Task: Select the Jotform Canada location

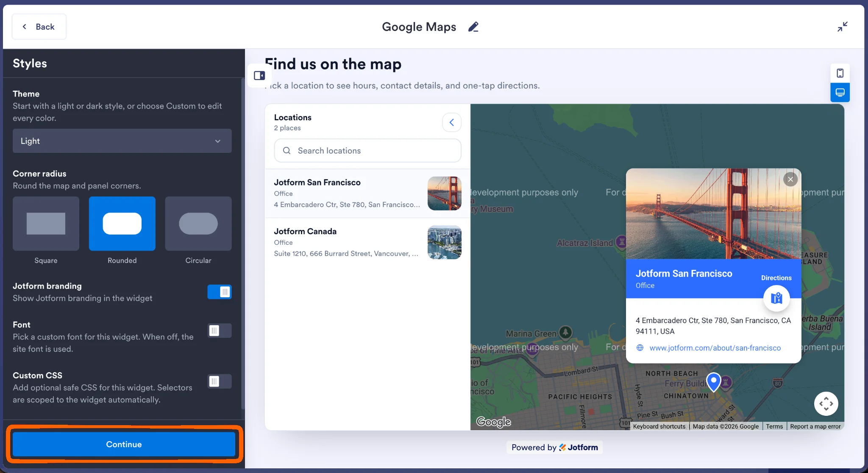Action: pos(367,243)
